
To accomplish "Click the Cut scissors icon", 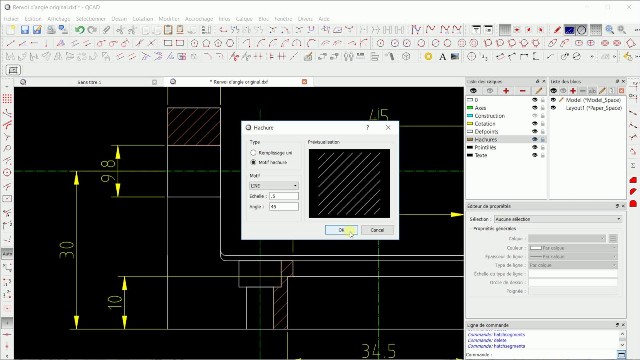I will tap(120, 30).
